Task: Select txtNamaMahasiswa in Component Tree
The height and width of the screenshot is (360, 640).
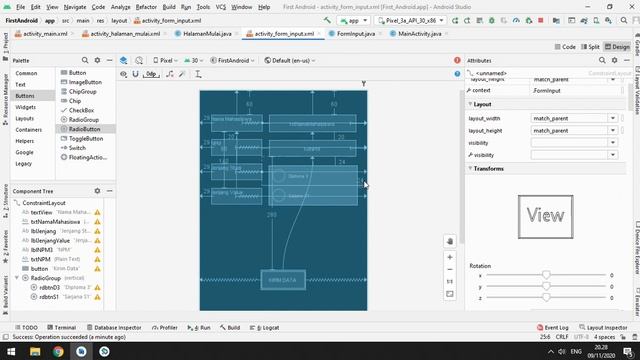Action: 55,222
